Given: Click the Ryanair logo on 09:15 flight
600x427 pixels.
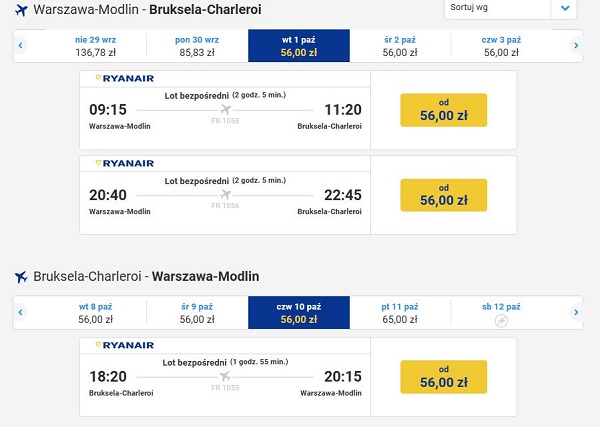Looking at the screenshot, I should pos(125,78).
